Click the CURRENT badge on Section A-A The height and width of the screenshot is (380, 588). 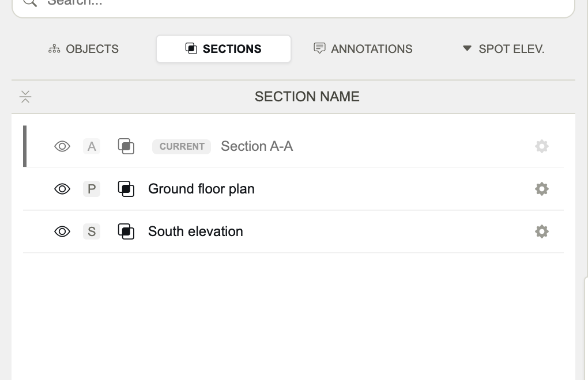(x=182, y=146)
